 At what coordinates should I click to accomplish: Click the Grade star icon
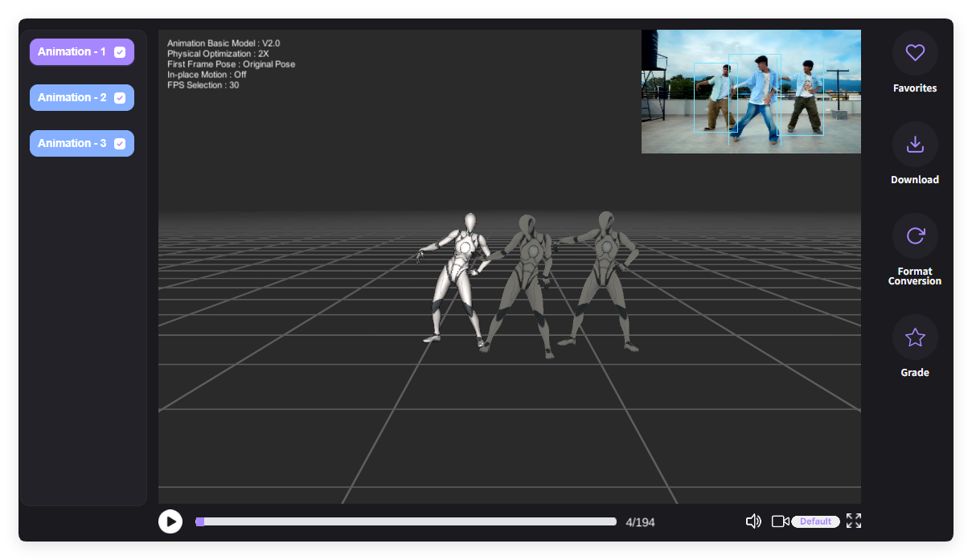coord(915,337)
